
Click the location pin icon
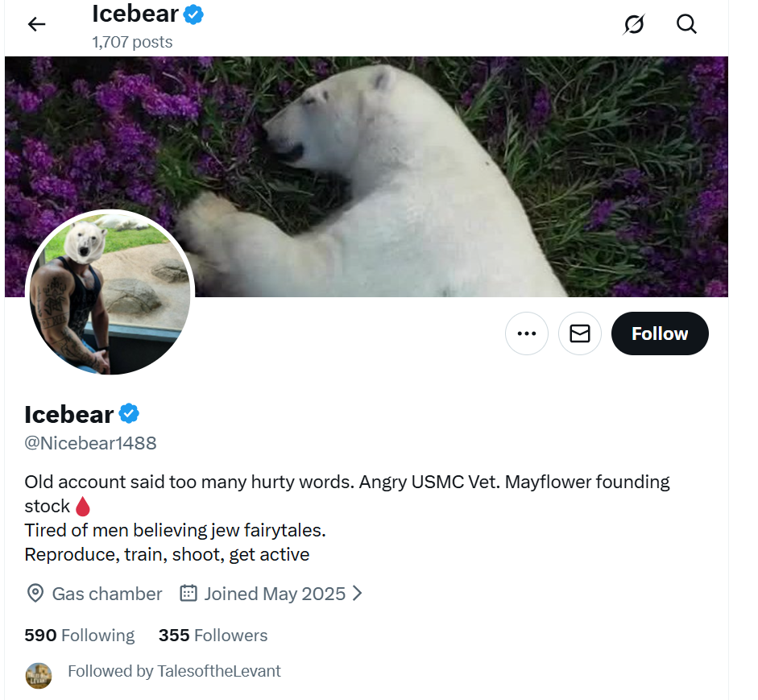tap(35, 594)
